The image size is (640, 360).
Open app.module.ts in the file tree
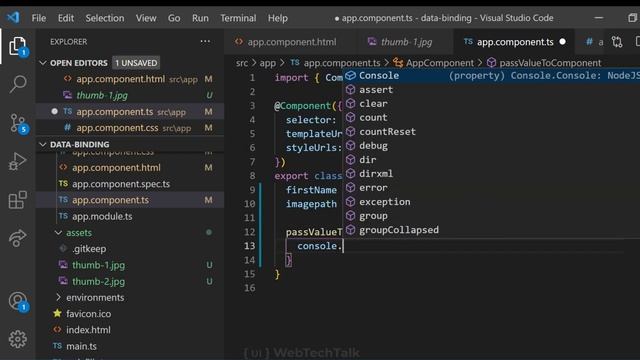[x=130, y=216]
